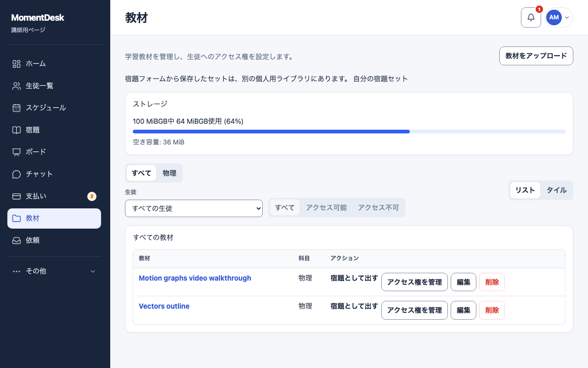Open the 自分の宿題セット link
The height and width of the screenshot is (368, 588).
(380, 79)
